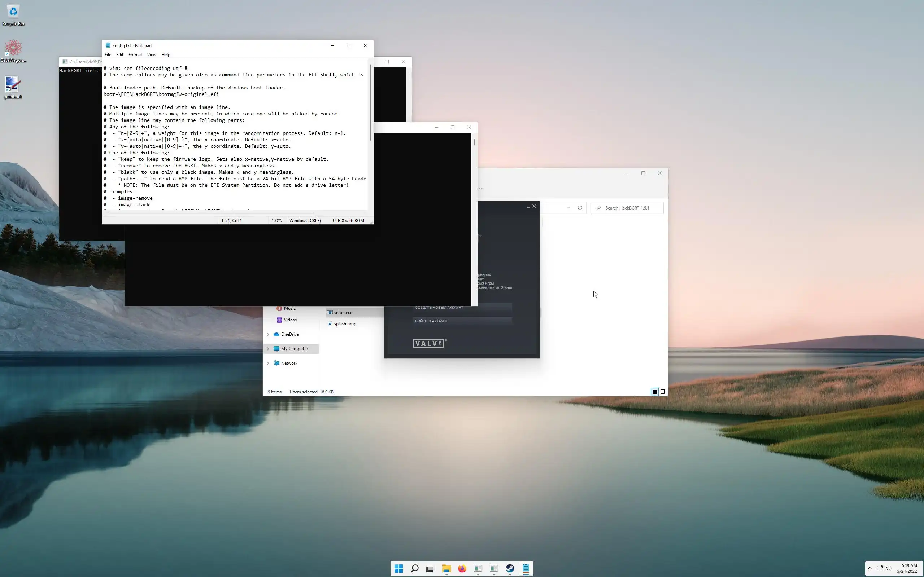Open the Task View taskbar icon
This screenshot has width=924, height=577.
click(x=430, y=568)
